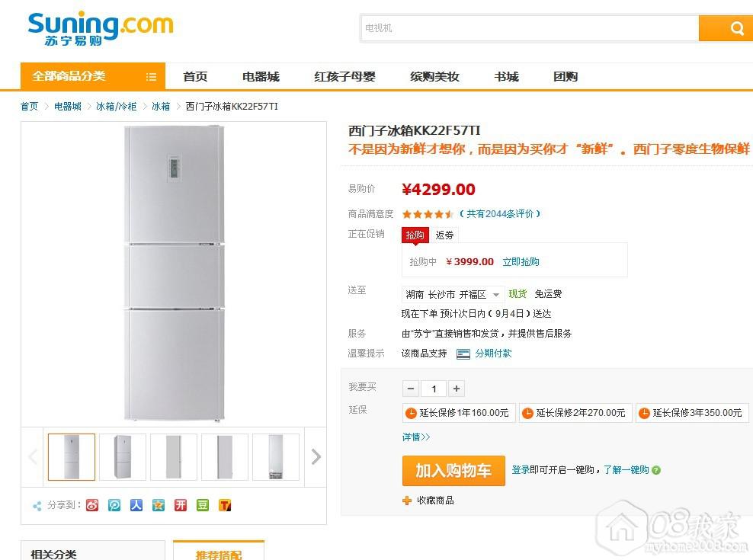
Task: Click the green help question-mark icon
Action: pos(656,470)
